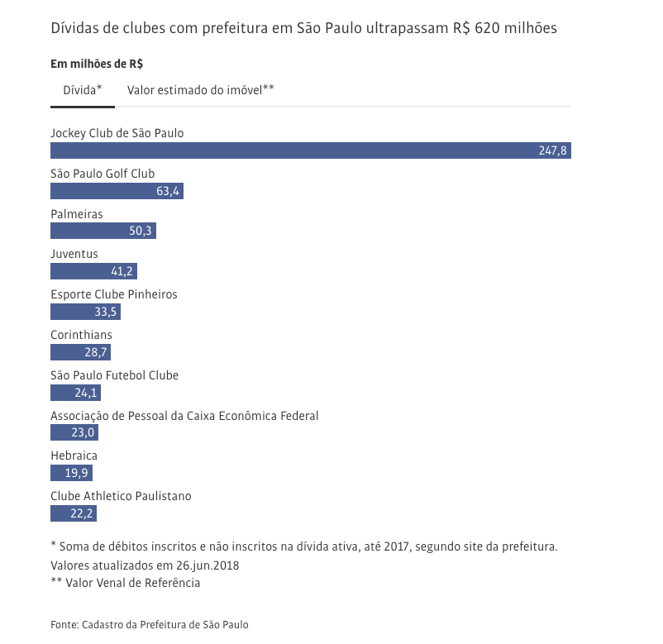
Task: Click the 'Corinthians' club name label
Action: [x=81, y=335]
